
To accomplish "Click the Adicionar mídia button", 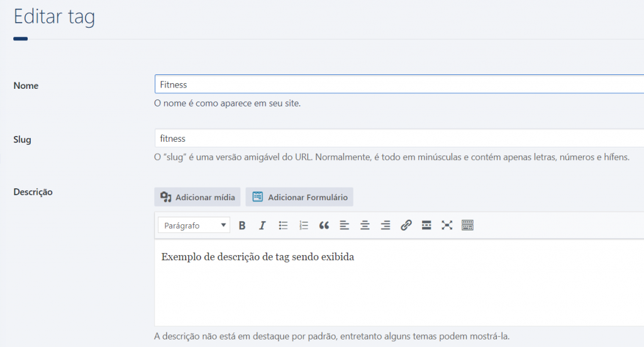I will pyautogui.click(x=197, y=197).
